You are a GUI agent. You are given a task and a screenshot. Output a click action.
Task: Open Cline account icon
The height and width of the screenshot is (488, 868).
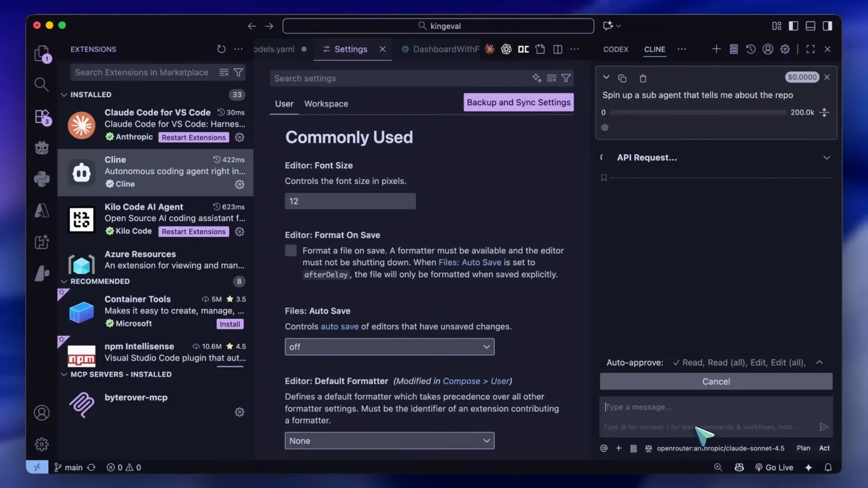coord(768,49)
